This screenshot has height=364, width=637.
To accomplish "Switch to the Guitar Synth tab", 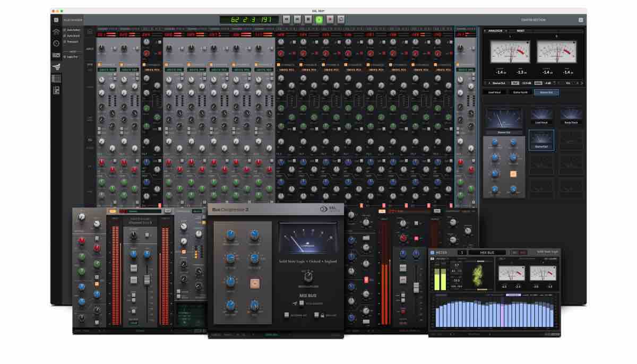I will [x=520, y=92].
